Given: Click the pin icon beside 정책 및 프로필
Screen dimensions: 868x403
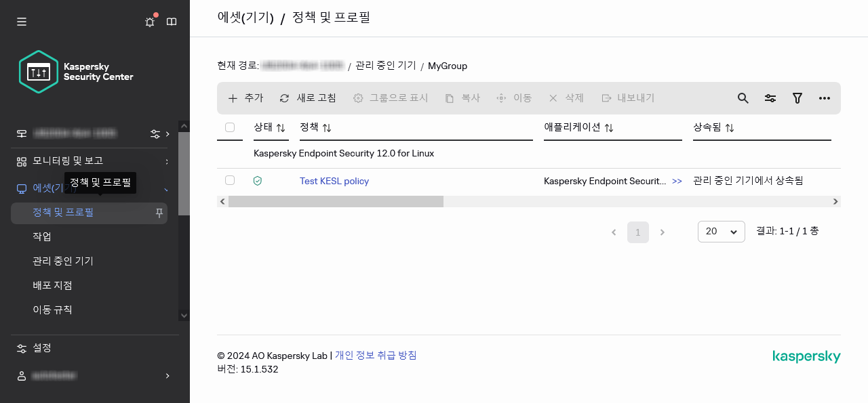Looking at the screenshot, I should pyautogui.click(x=159, y=213).
